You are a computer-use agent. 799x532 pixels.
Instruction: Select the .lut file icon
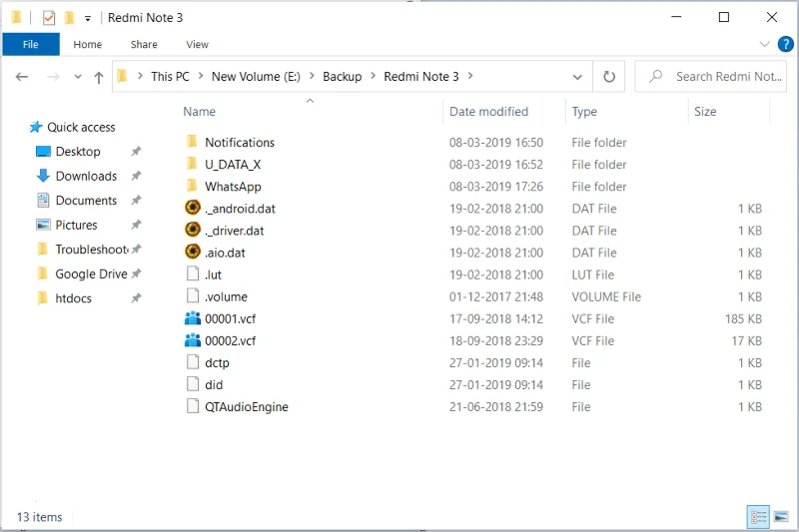(x=193, y=273)
